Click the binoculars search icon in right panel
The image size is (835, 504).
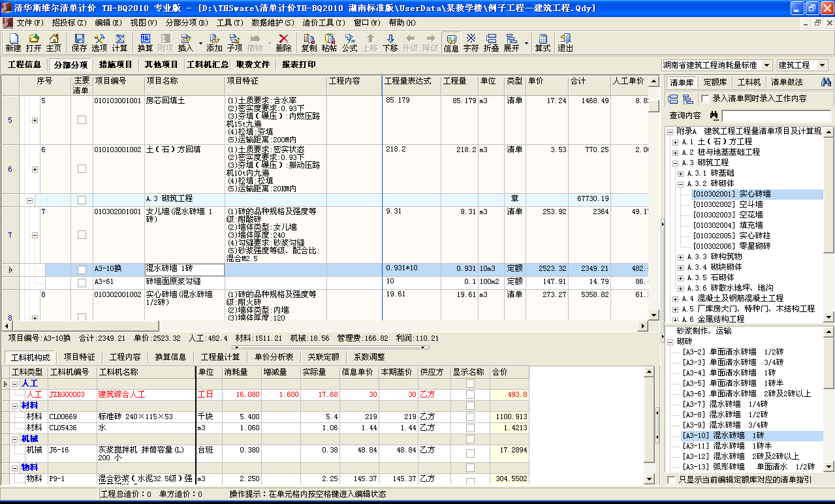click(825, 82)
